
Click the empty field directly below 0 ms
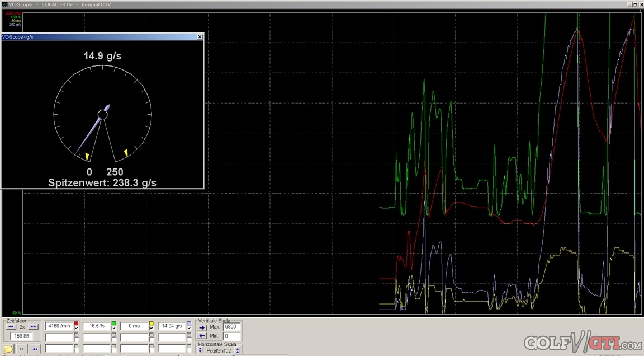point(134,338)
